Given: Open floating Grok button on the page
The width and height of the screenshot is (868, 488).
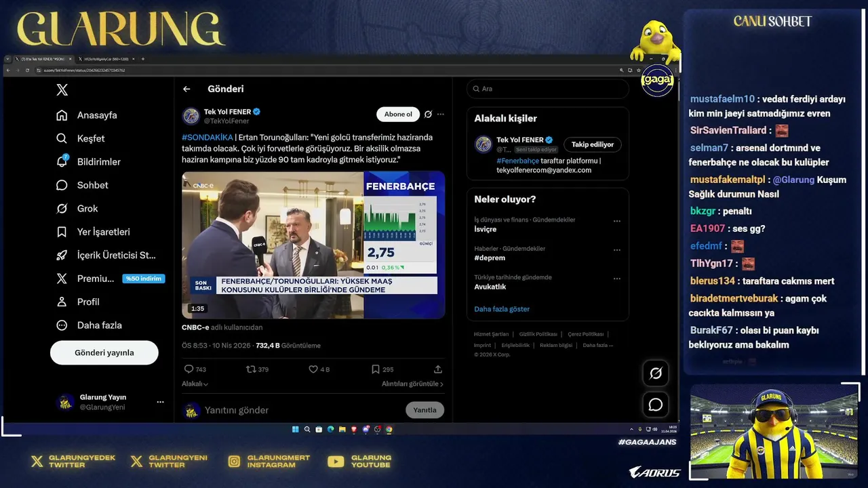Looking at the screenshot, I should [656, 373].
